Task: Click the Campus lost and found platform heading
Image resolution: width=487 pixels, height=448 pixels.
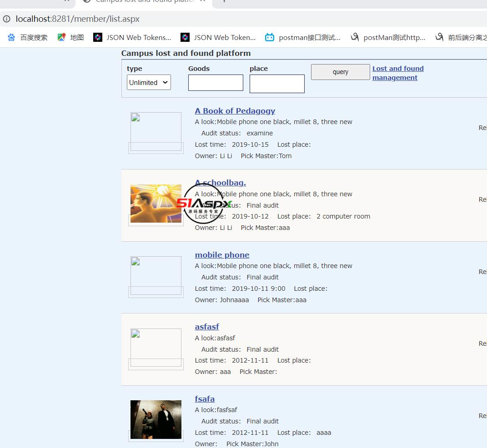Action: pos(186,53)
